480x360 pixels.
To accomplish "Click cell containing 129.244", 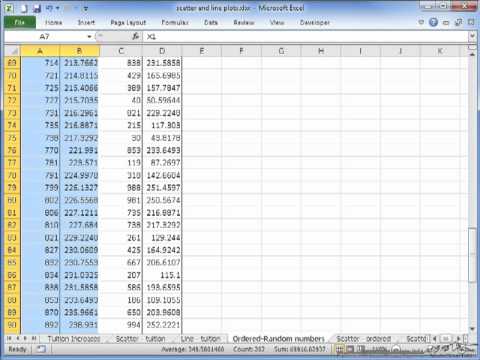I will (x=162, y=238).
